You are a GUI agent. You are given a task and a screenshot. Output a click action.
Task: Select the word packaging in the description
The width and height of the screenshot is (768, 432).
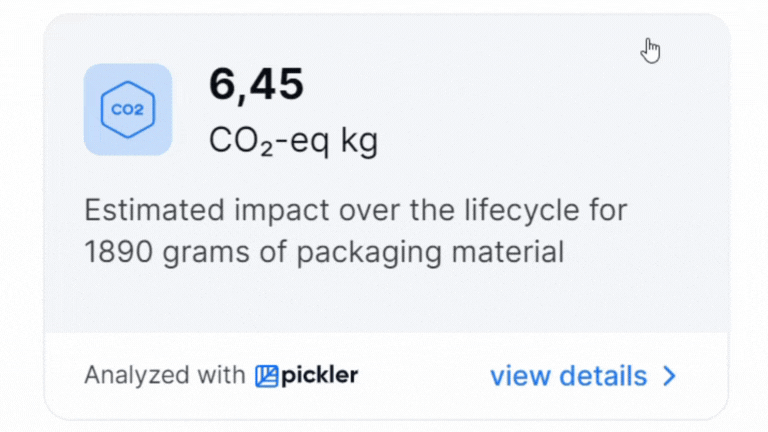(x=369, y=254)
